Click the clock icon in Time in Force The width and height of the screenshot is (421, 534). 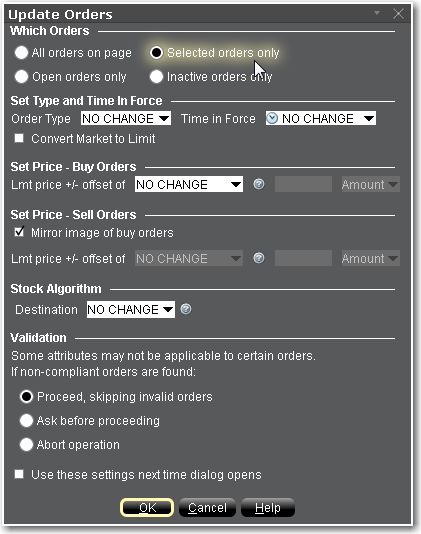click(x=272, y=118)
